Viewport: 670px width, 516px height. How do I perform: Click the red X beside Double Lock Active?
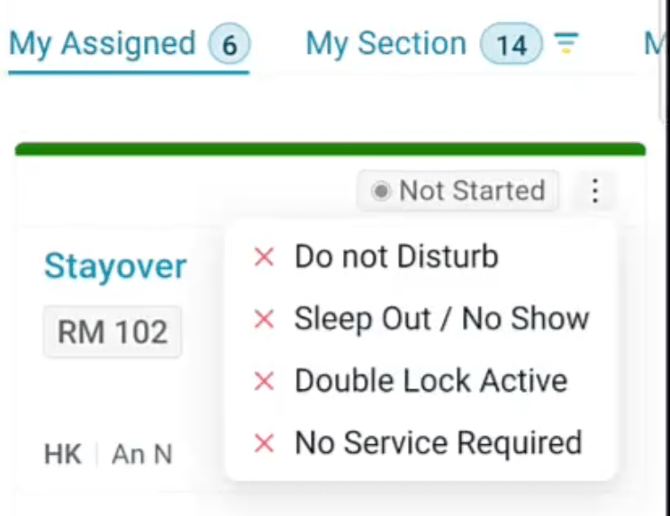pyautogui.click(x=264, y=381)
